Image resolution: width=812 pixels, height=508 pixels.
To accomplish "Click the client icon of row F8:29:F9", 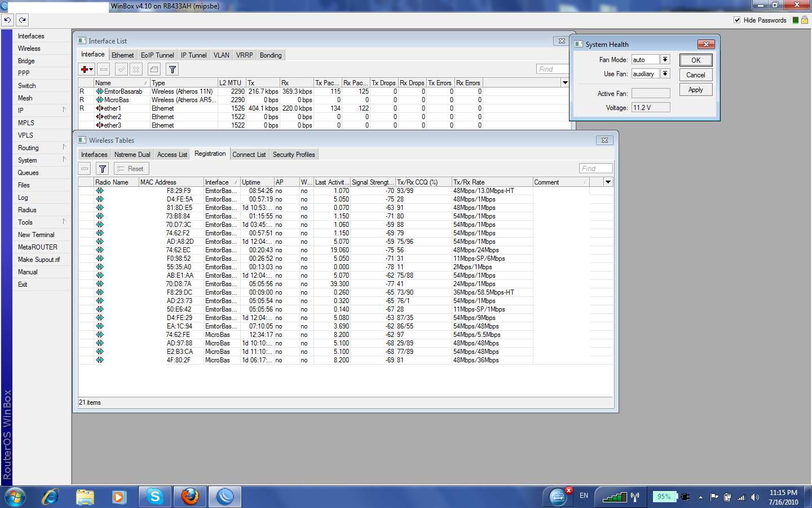I will tap(100, 191).
